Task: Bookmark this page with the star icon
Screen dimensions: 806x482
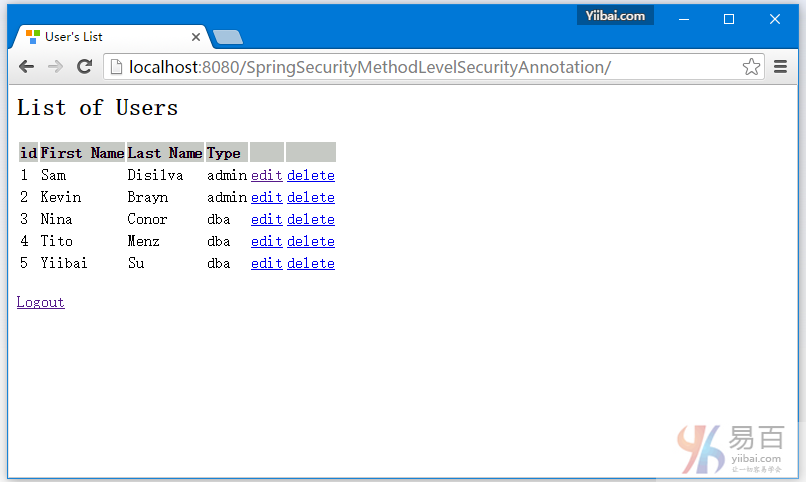Action: [751, 67]
